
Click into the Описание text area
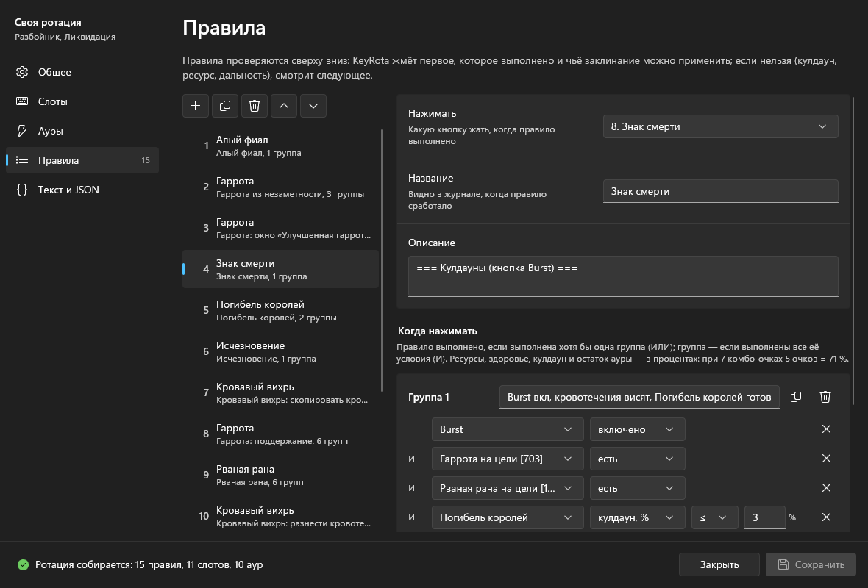(623, 276)
